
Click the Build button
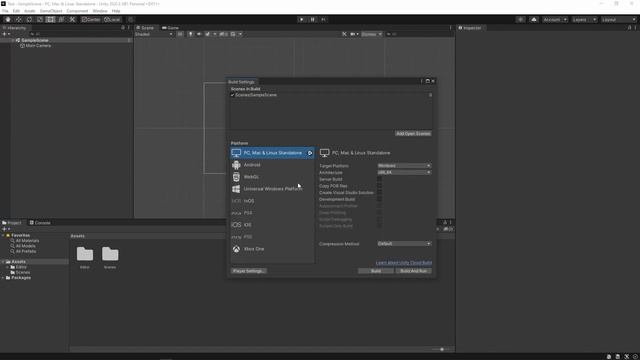tap(376, 271)
